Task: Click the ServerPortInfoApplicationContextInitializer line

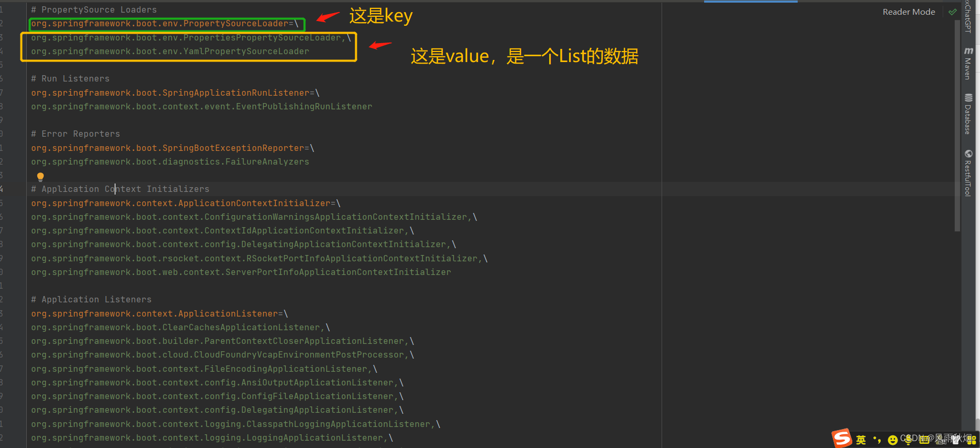Action: 241,272
